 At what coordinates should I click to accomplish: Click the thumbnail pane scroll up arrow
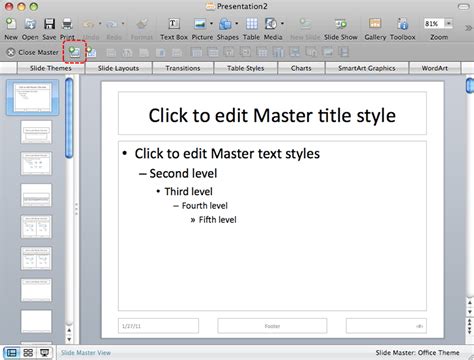(69, 330)
